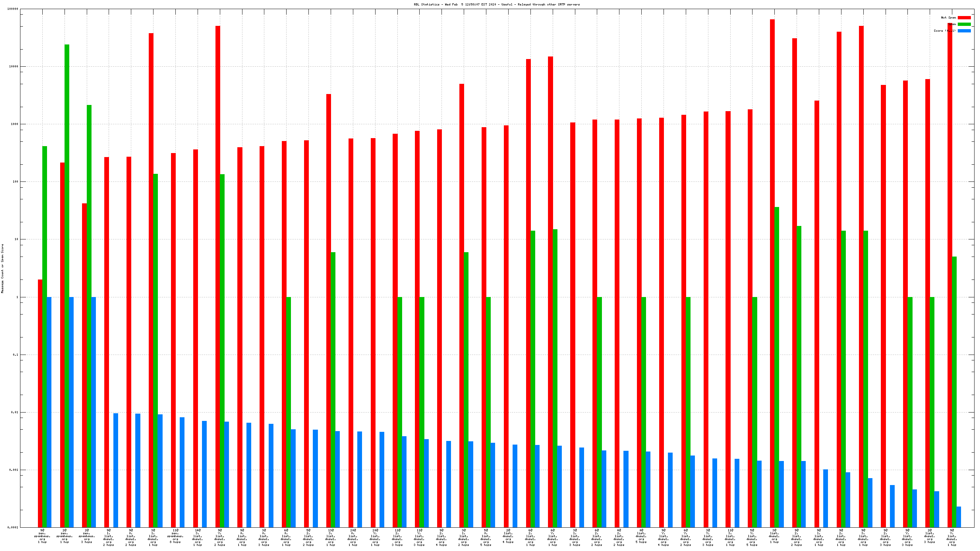Click the 100000 y-axis tick label

click(x=12, y=9)
